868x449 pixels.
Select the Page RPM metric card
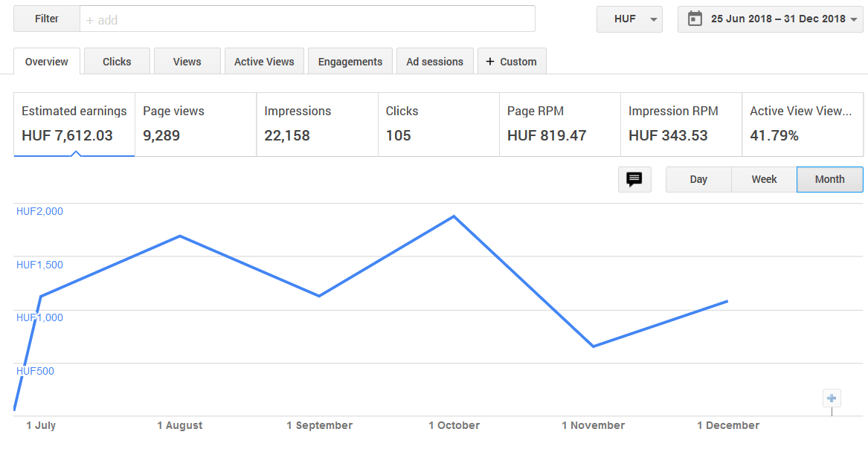(559, 124)
